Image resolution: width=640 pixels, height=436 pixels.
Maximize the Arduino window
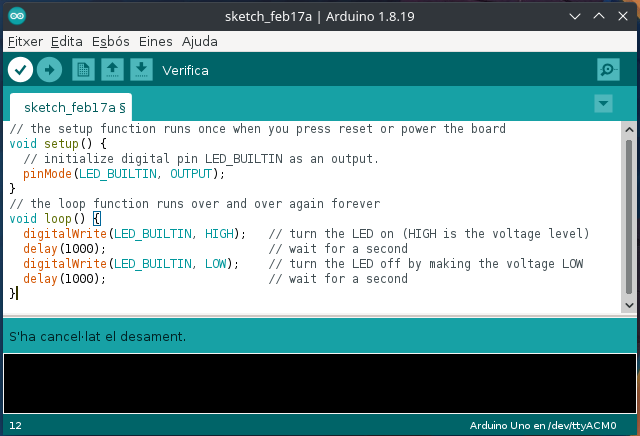pos(597,17)
